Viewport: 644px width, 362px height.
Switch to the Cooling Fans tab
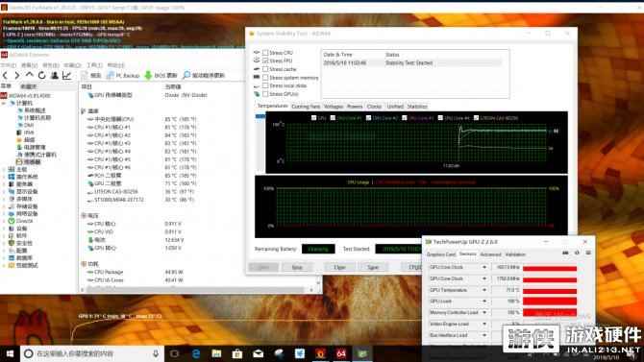pos(306,107)
